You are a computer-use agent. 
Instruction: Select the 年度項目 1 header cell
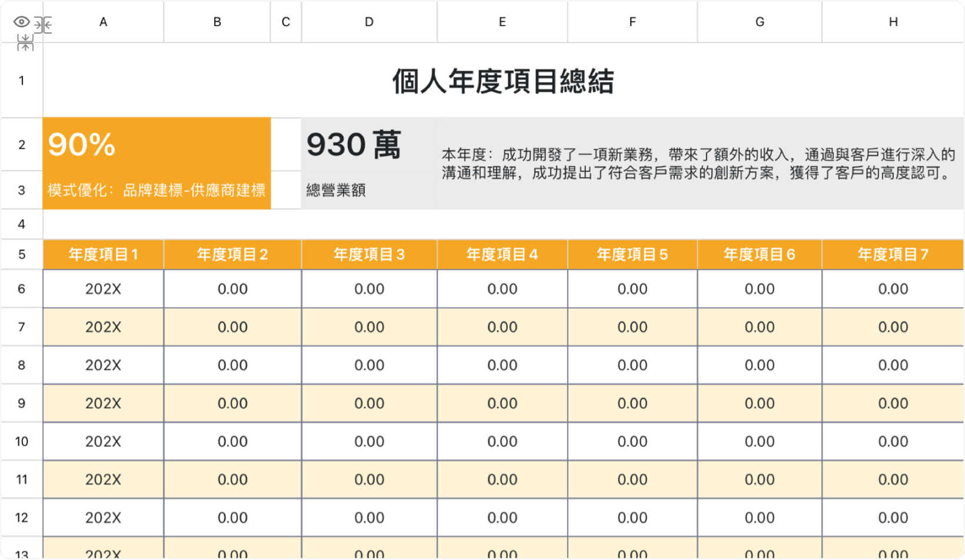click(x=103, y=255)
